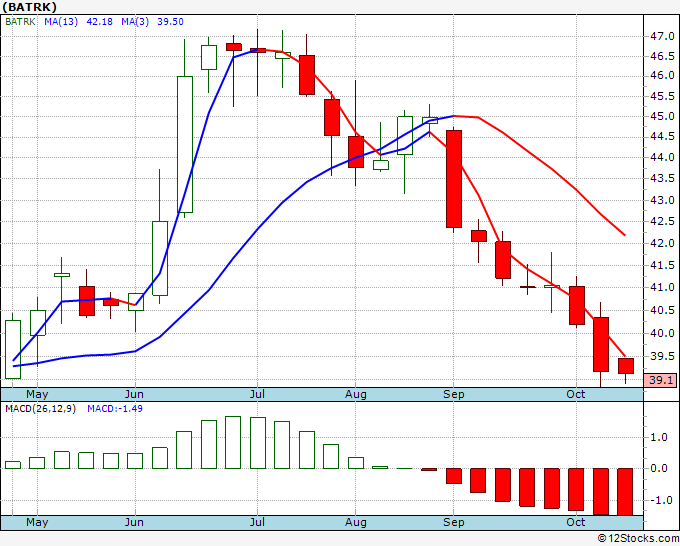Click the MACD:-1.49 value label

(x=115, y=409)
